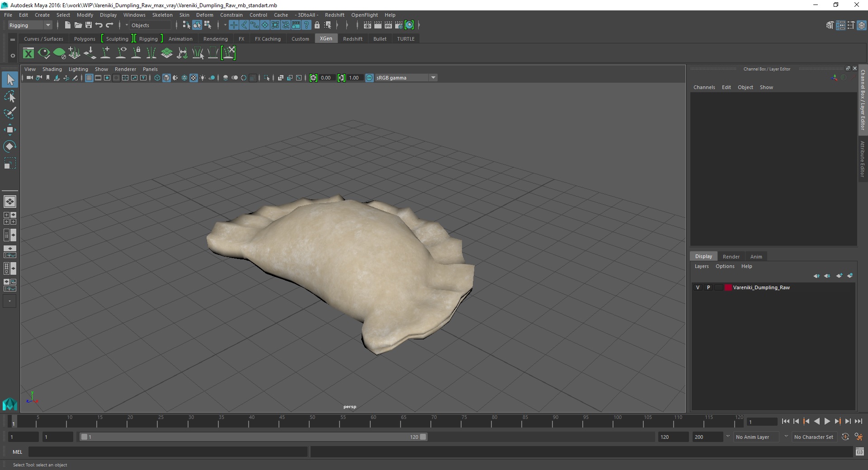The image size is (868, 470).
Task: Activate the Lasso select tool
Action: pyautogui.click(x=10, y=97)
